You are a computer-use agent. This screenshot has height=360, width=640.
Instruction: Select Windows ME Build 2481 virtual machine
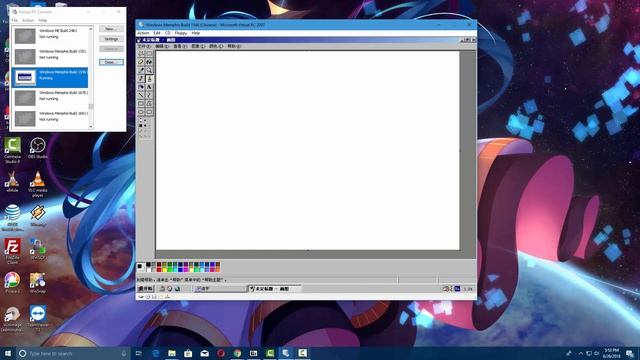[50, 36]
